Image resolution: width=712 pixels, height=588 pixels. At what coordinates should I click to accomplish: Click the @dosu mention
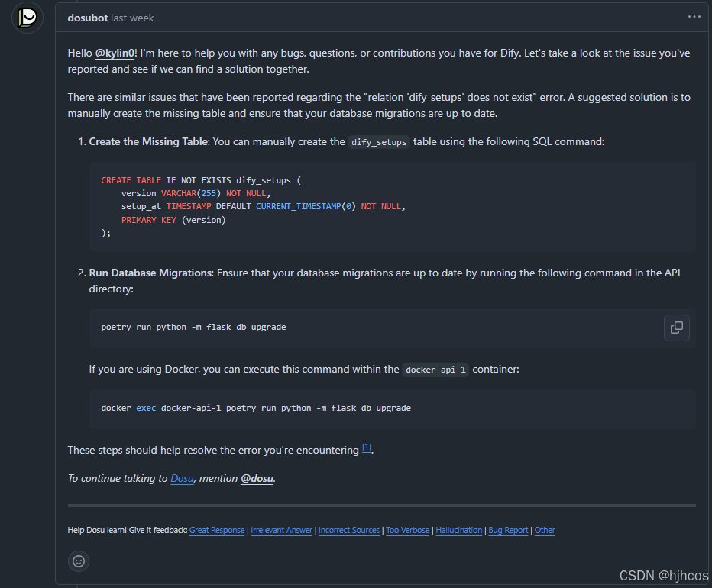click(257, 479)
